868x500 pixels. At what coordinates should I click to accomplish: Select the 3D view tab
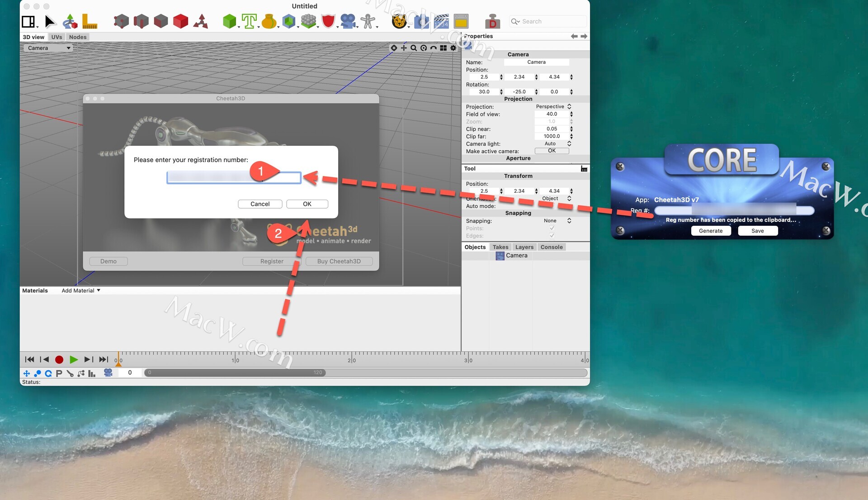pyautogui.click(x=33, y=37)
